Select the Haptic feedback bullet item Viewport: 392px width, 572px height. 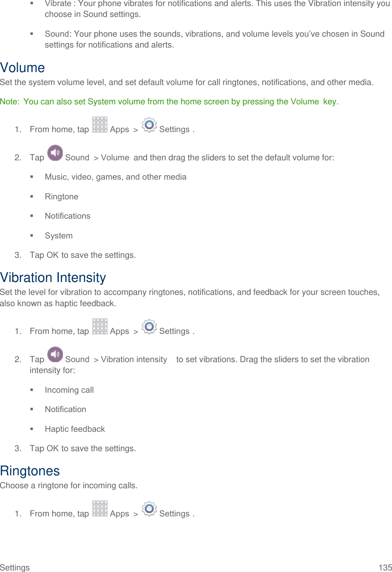point(75,429)
